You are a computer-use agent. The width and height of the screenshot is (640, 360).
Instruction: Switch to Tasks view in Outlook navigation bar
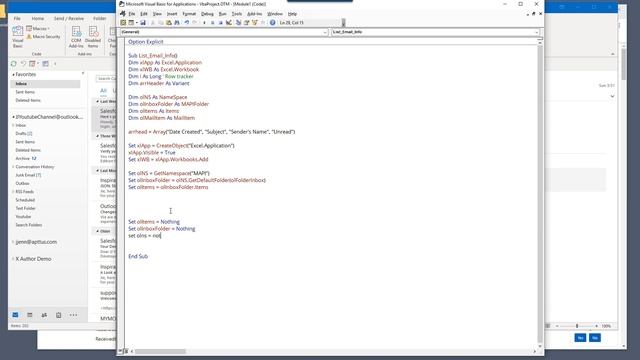(58, 315)
